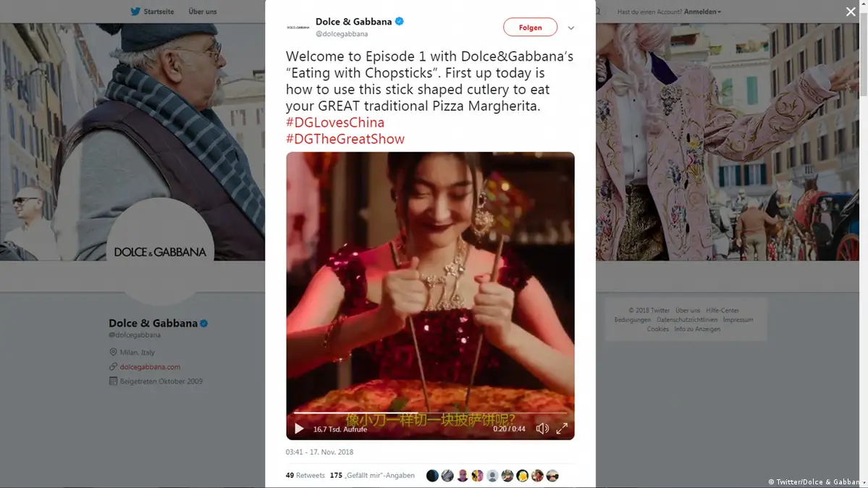The height and width of the screenshot is (488, 868).
Task: Click the search magnifier icon in header
Action: [598, 12]
